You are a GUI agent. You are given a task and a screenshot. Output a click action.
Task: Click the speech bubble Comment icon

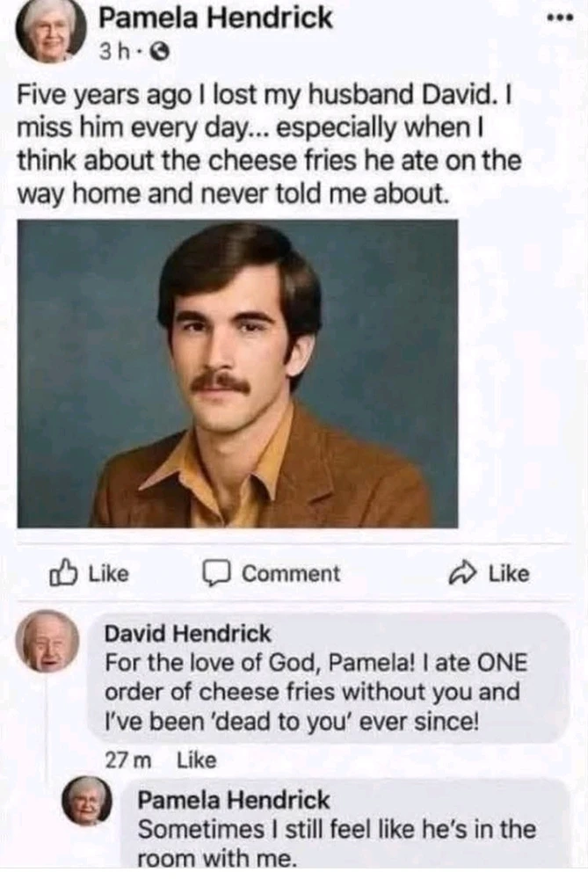[x=216, y=574]
